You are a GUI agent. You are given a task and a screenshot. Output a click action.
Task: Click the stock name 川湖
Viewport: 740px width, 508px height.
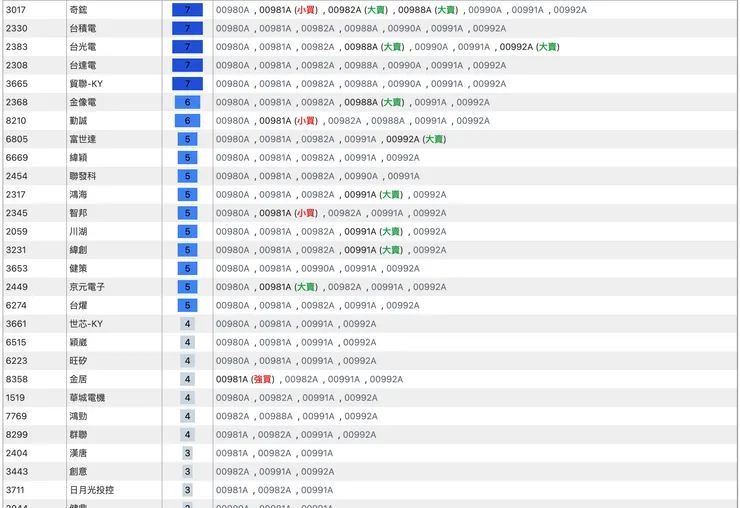point(78,231)
